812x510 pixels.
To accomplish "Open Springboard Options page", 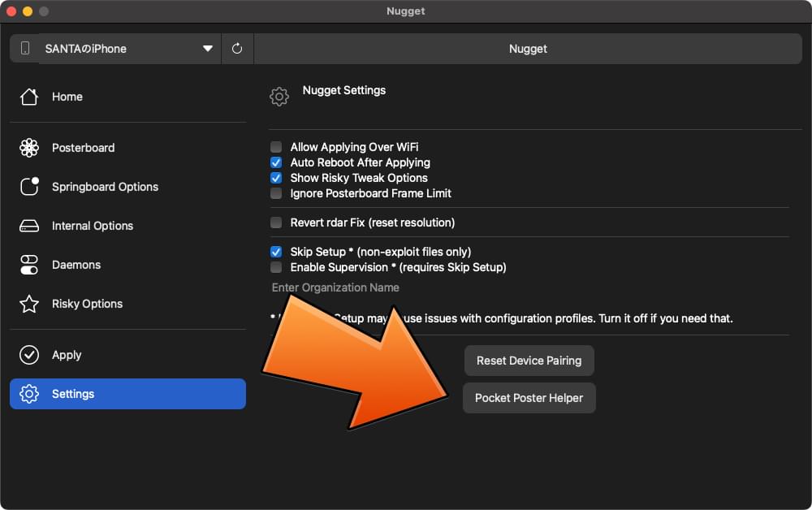I will 127,187.
